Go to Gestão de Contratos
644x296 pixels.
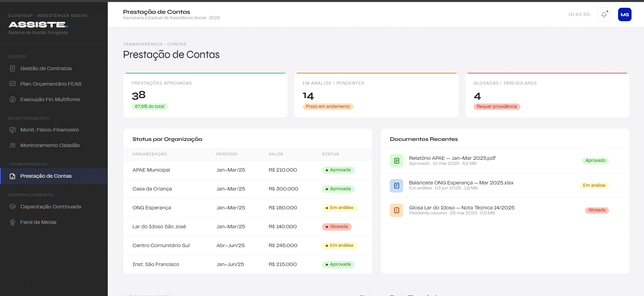point(54,68)
